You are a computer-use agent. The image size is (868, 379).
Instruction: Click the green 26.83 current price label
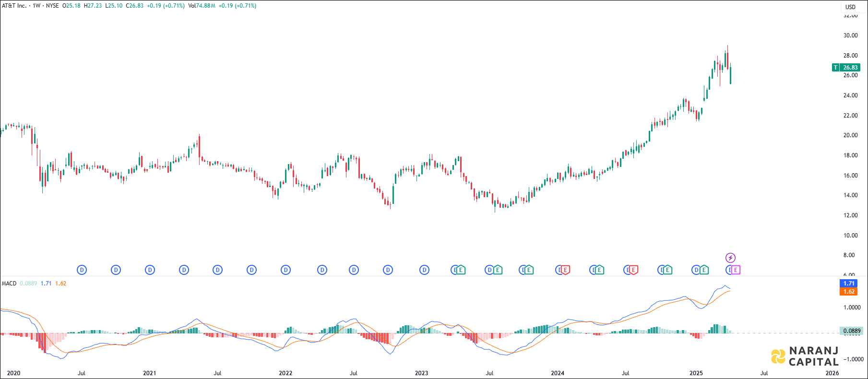[850, 68]
